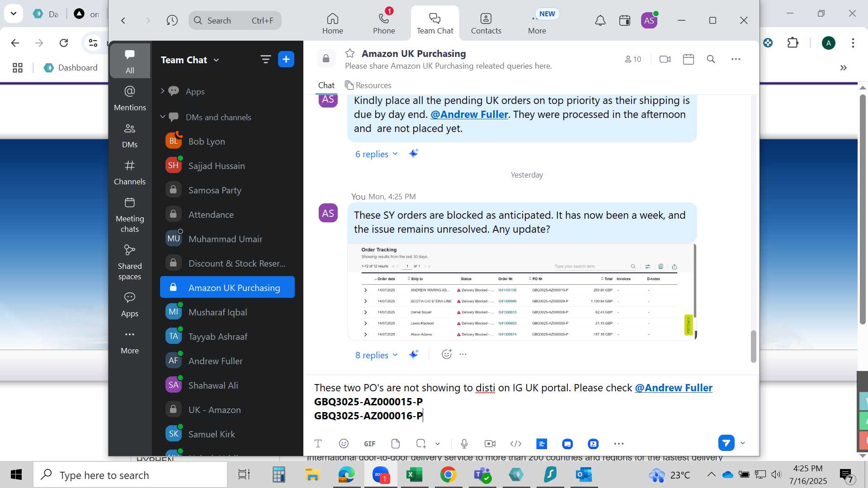Open the calendar icon next to the bell
The height and width of the screenshot is (488, 868).
tap(624, 20)
